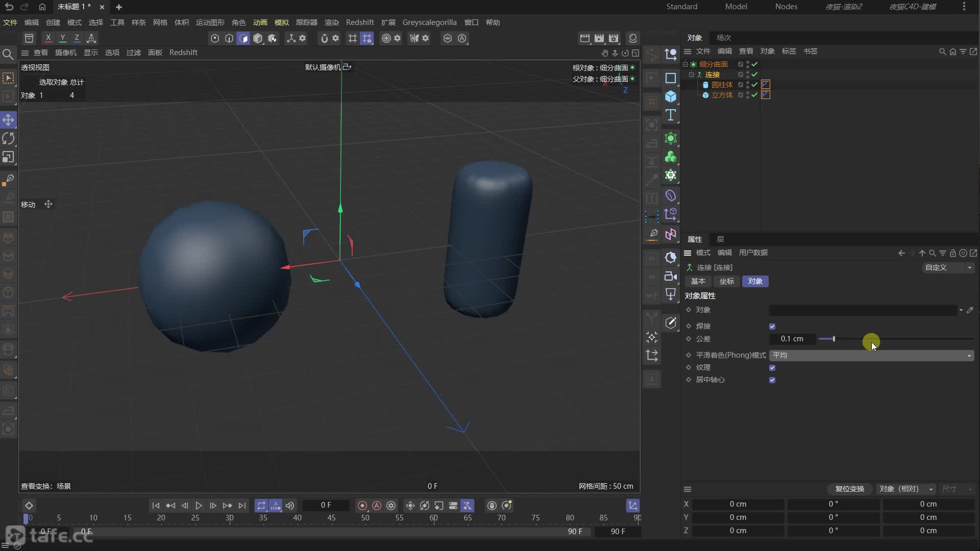The width and height of the screenshot is (980, 551).
Task: Open the 自定义 mode dropdown
Action: [x=948, y=267]
